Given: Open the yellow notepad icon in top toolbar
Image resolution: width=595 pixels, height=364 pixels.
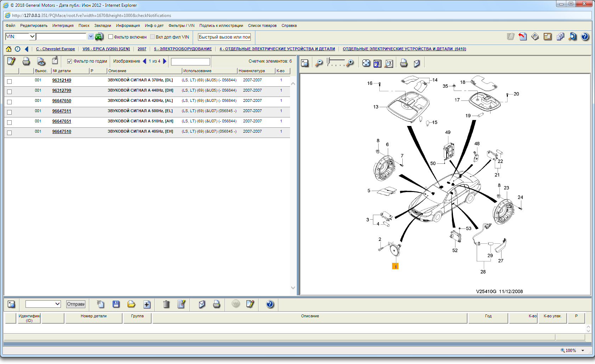Looking at the screenshot, I should 548,36.
